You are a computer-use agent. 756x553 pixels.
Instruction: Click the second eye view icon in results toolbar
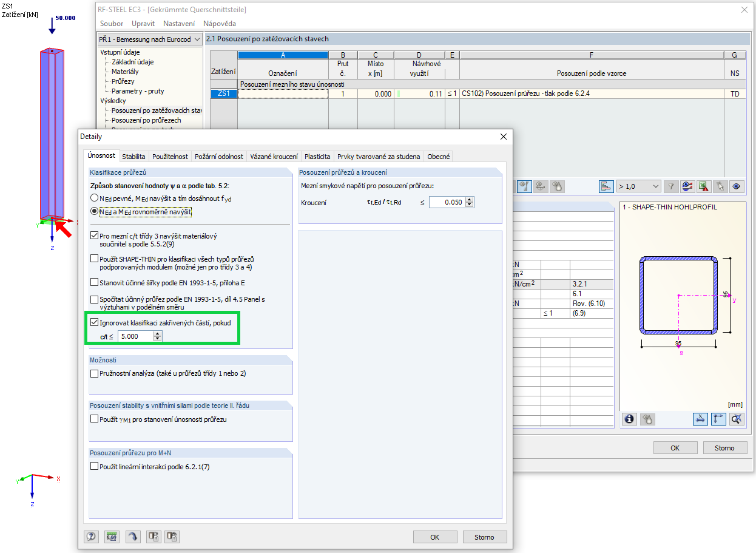541,186
